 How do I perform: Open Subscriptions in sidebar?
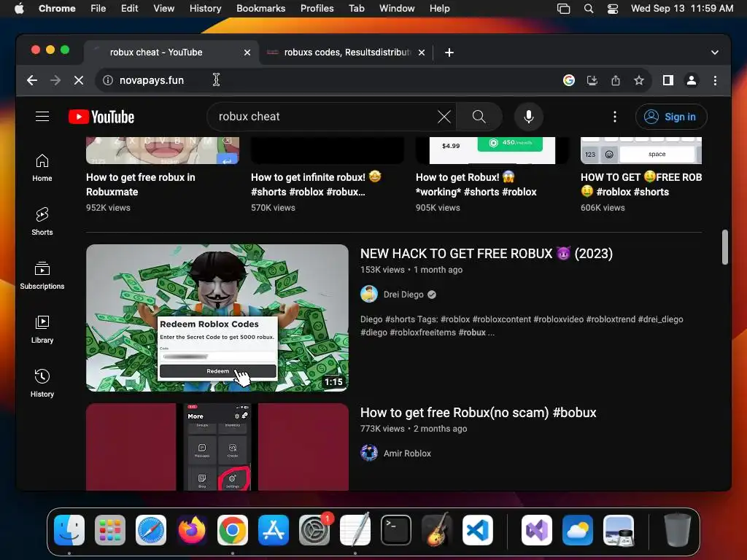pos(42,275)
